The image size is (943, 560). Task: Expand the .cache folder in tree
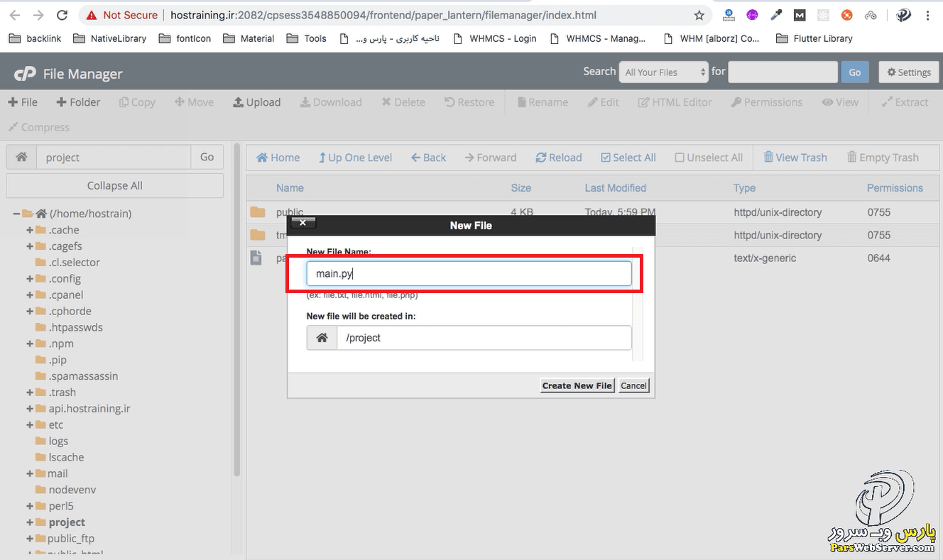[30, 230]
